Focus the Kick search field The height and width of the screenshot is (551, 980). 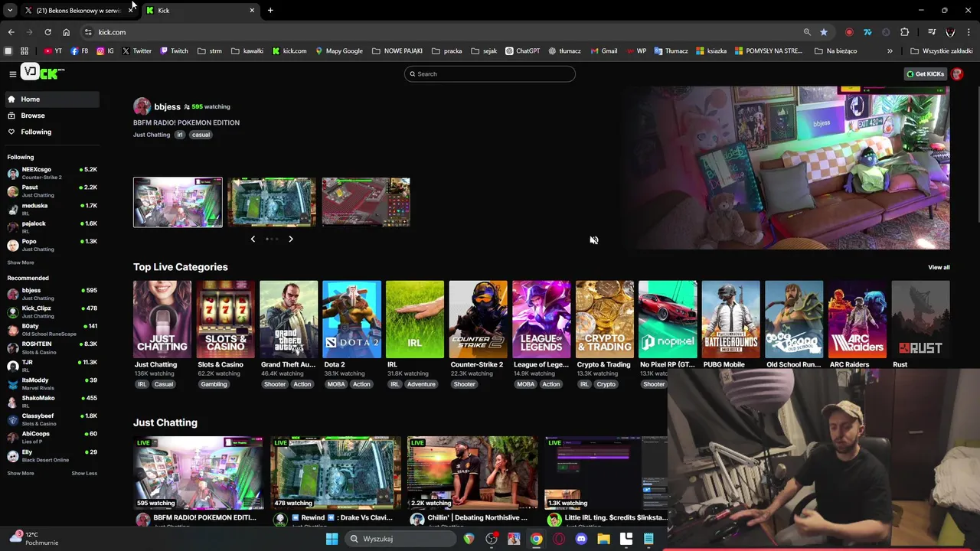(490, 73)
